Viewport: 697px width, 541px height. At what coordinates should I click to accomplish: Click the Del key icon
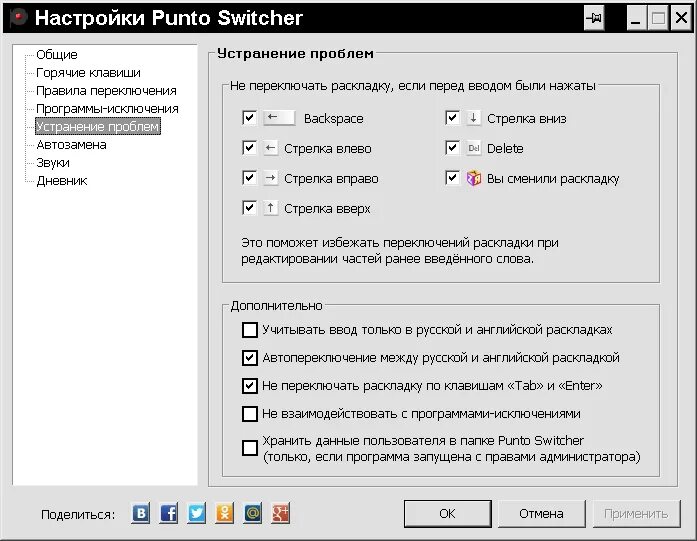pos(473,148)
